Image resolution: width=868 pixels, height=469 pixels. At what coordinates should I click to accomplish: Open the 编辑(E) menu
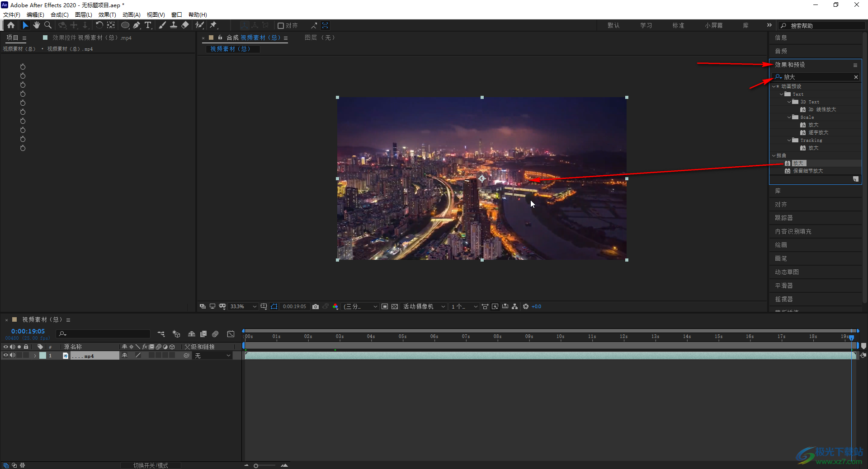pos(35,14)
